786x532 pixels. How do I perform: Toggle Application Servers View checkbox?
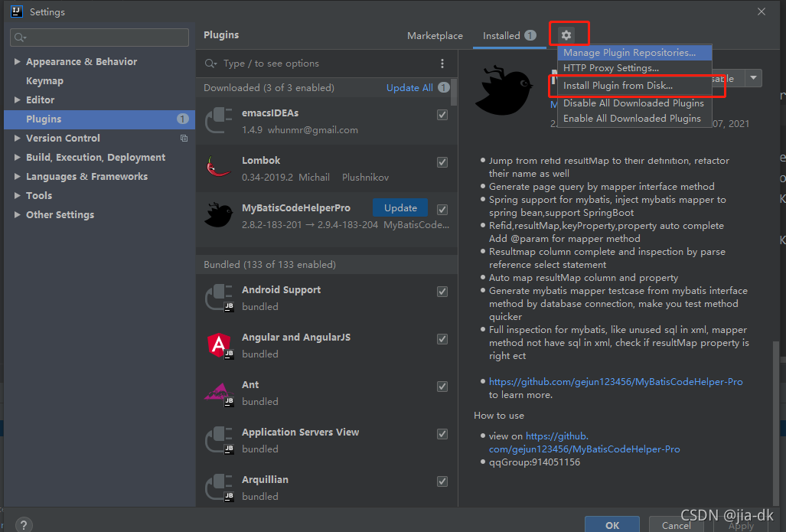click(x=442, y=434)
